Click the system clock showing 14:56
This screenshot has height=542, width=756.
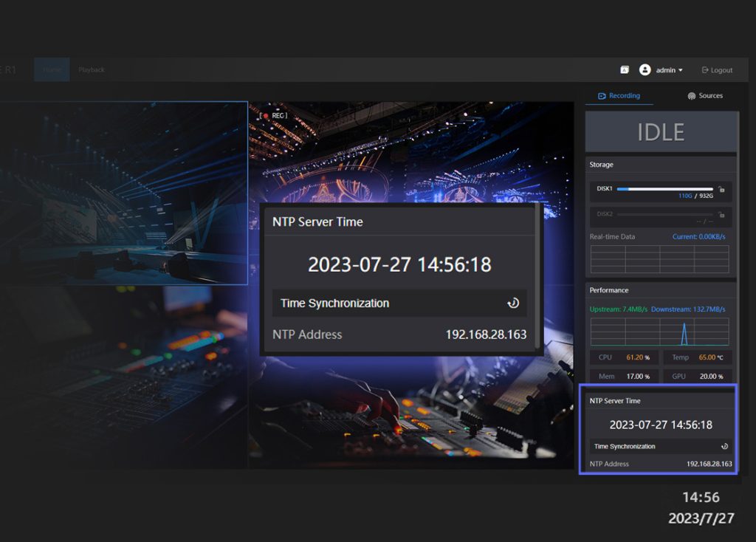pyautogui.click(x=701, y=497)
